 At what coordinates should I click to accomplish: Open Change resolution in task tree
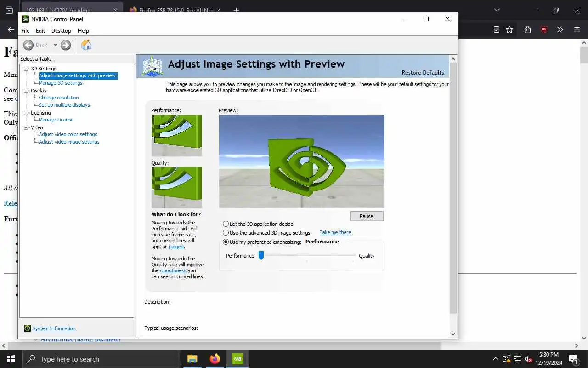(x=59, y=98)
